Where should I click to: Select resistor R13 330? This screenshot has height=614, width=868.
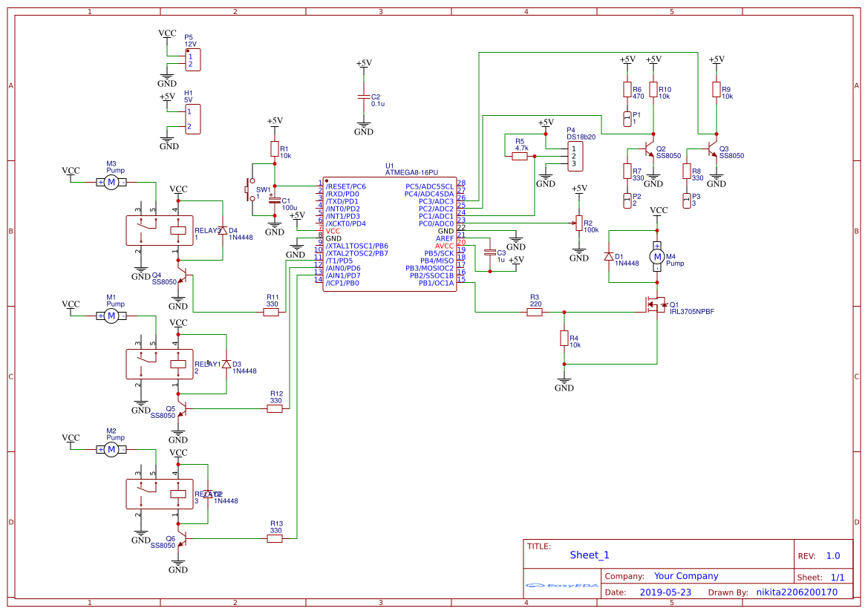click(275, 538)
